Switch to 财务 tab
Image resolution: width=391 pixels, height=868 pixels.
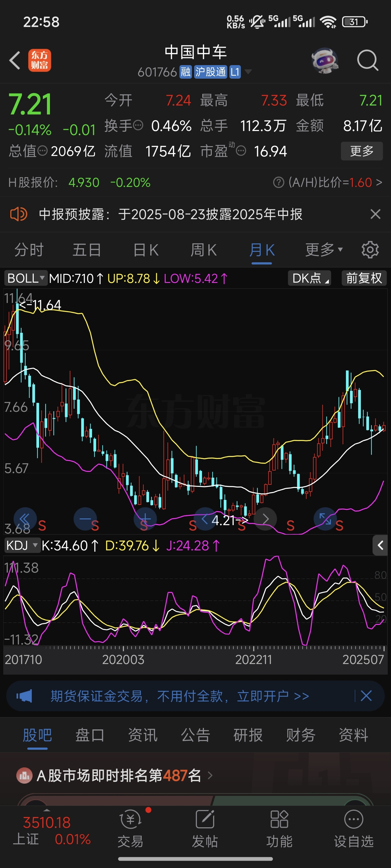point(301,735)
